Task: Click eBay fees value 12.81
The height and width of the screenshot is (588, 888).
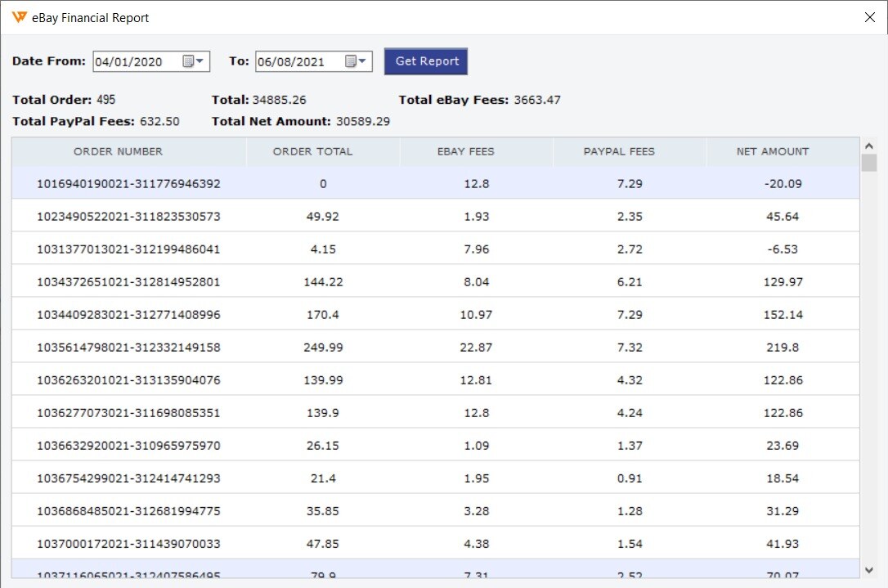Action: (476, 380)
